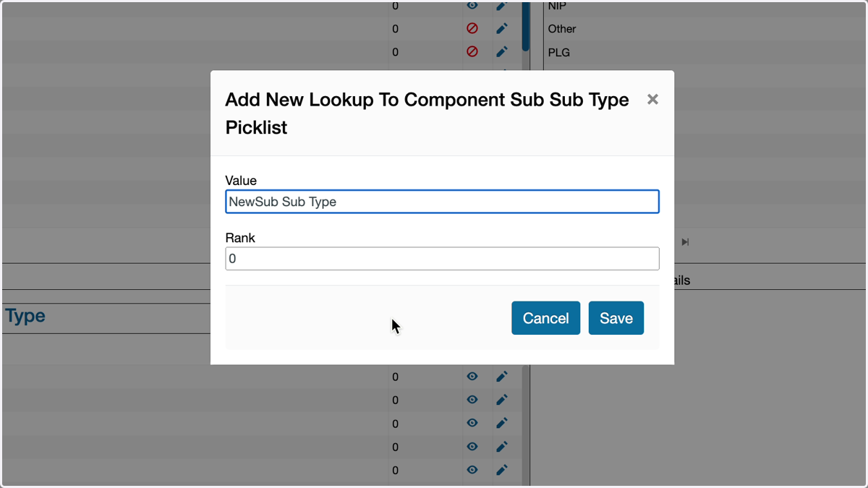
Task: Edit the row in line with PLG
Action: [x=502, y=52]
